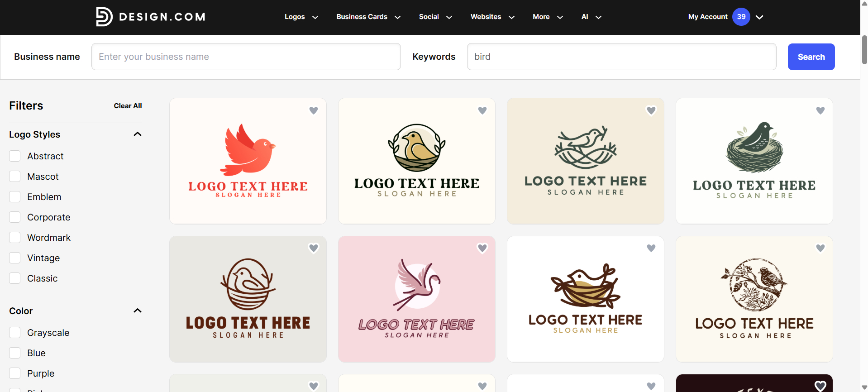Heart the dark green bird in nest logo
Image resolution: width=868 pixels, height=392 pixels.
pyautogui.click(x=820, y=110)
